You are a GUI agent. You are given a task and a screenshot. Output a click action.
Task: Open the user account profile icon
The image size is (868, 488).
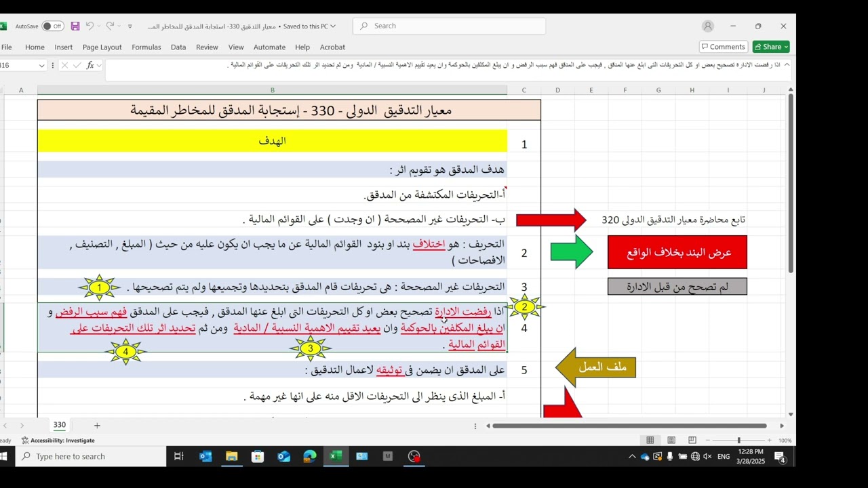(x=708, y=26)
